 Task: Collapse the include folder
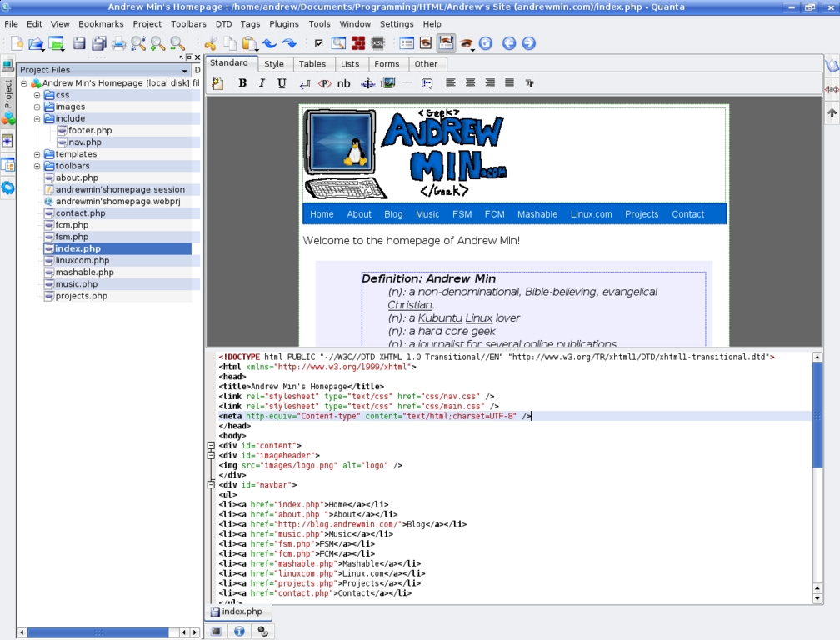tap(36, 118)
